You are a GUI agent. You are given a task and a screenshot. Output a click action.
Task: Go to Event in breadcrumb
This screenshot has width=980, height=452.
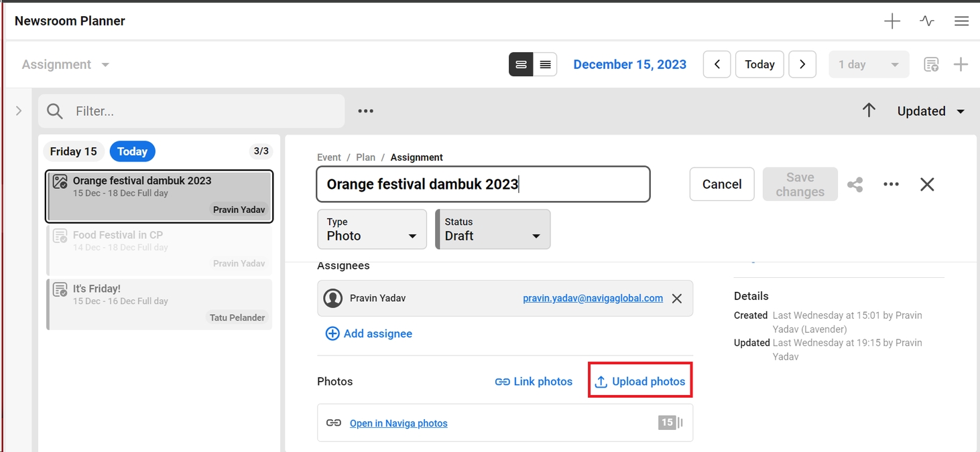pyautogui.click(x=329, y=157)
